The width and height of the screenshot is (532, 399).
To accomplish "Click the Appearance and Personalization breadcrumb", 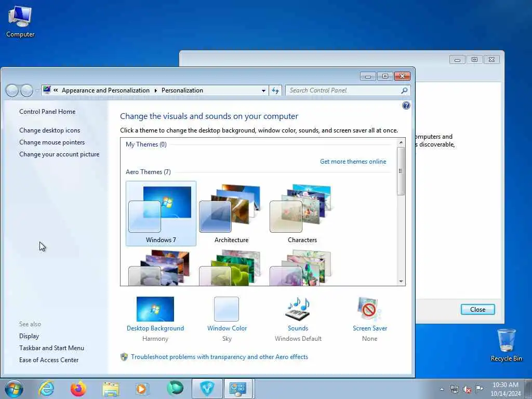I will [105, 90].
